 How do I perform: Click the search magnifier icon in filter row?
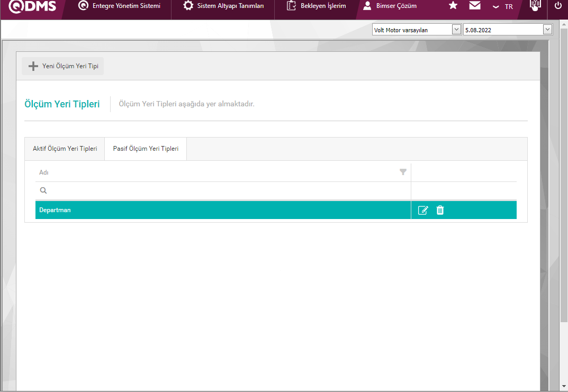point(43,190)
